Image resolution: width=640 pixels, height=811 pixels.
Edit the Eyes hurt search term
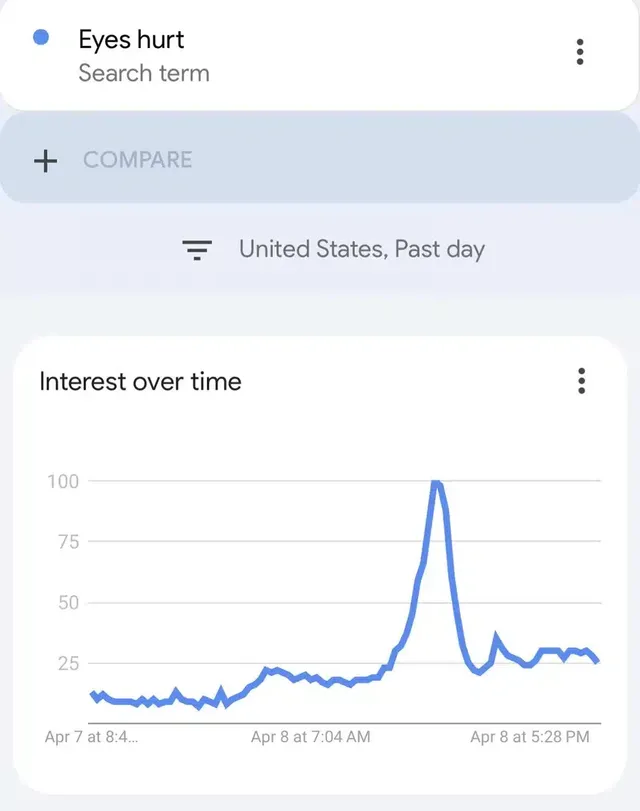(131, 40)
